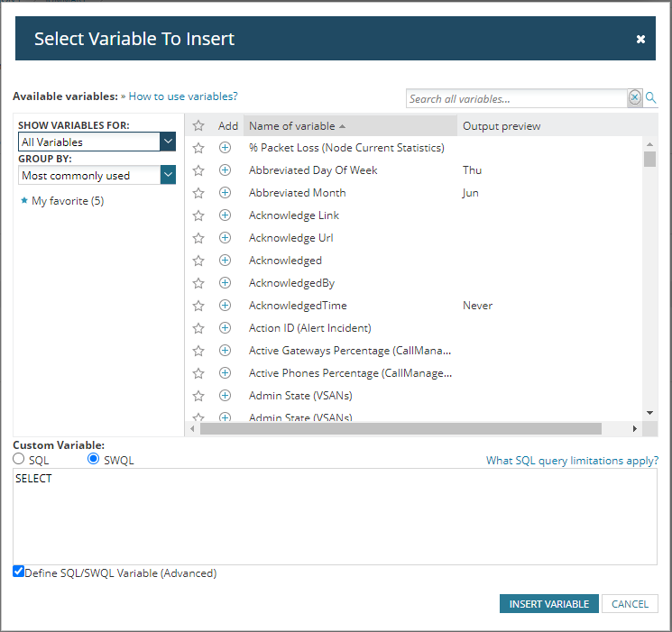Add the % Packet Loss variable
Screen dimensions: 672x632
pyautogui.click(x=226, y=148)
